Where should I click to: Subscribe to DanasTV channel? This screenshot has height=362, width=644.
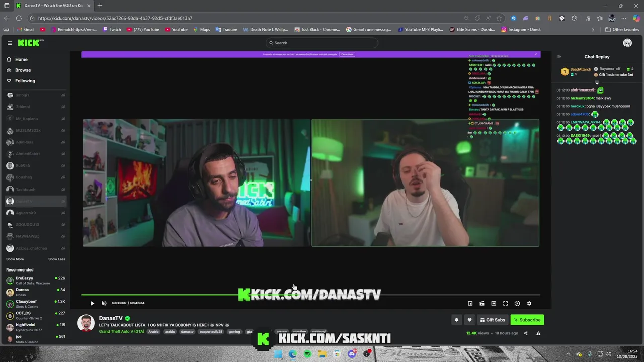(527, 320)
